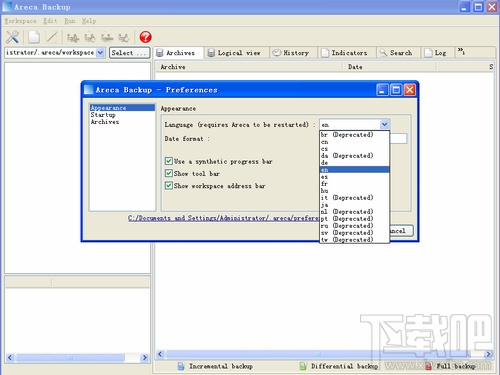This screenshot has width=500, height=375.
Task: Choose 'fr' in the language list
Action: tap(354, 184)
